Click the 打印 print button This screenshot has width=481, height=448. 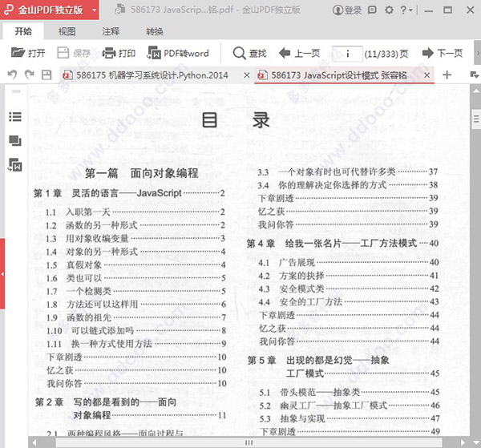coord(119,53)
